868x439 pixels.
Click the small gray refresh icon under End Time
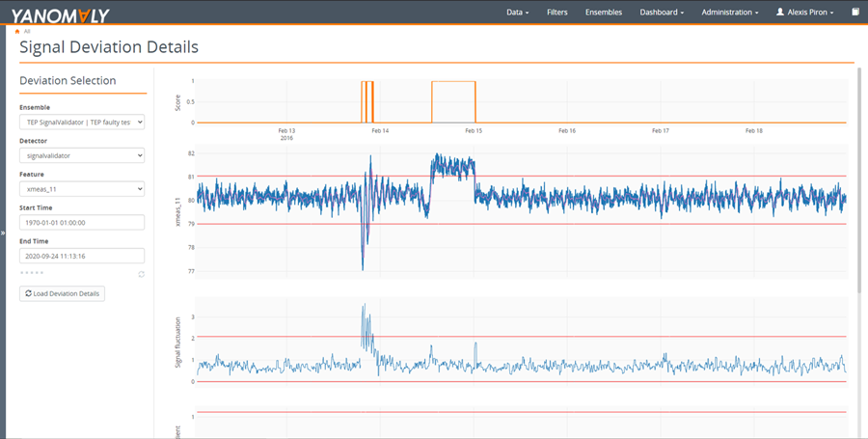tap(141, 274)
